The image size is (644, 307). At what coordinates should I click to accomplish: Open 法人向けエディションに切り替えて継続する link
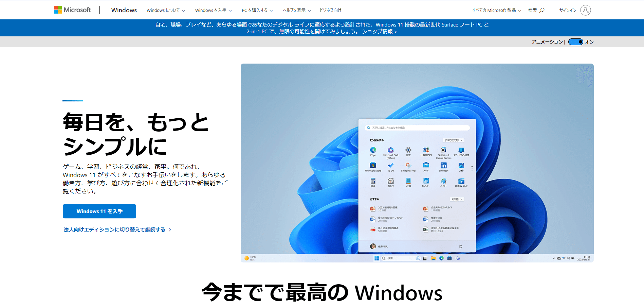tap(117, 229)
